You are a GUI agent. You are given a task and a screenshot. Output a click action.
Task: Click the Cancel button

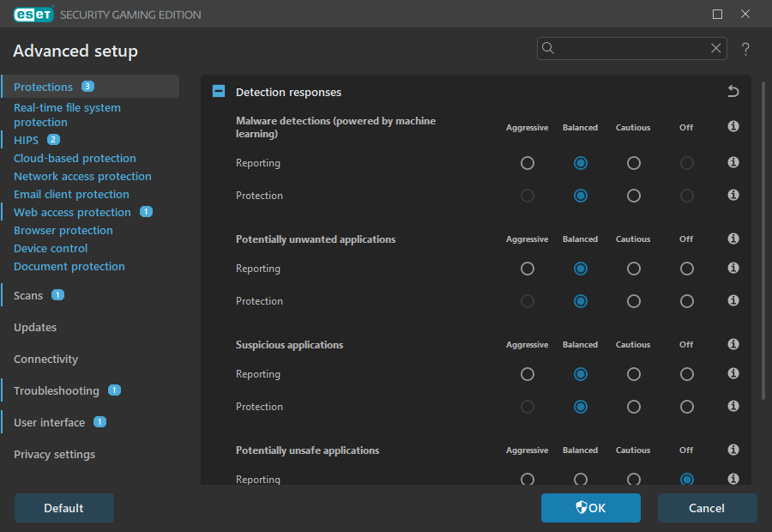pyautogui.click(x=707, y=508)
